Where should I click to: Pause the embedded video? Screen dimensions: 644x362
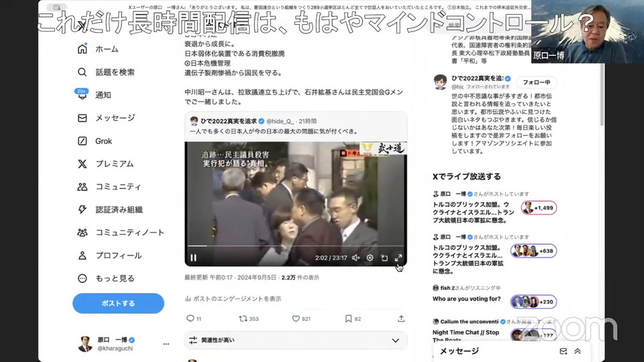(x=193, y=257)
